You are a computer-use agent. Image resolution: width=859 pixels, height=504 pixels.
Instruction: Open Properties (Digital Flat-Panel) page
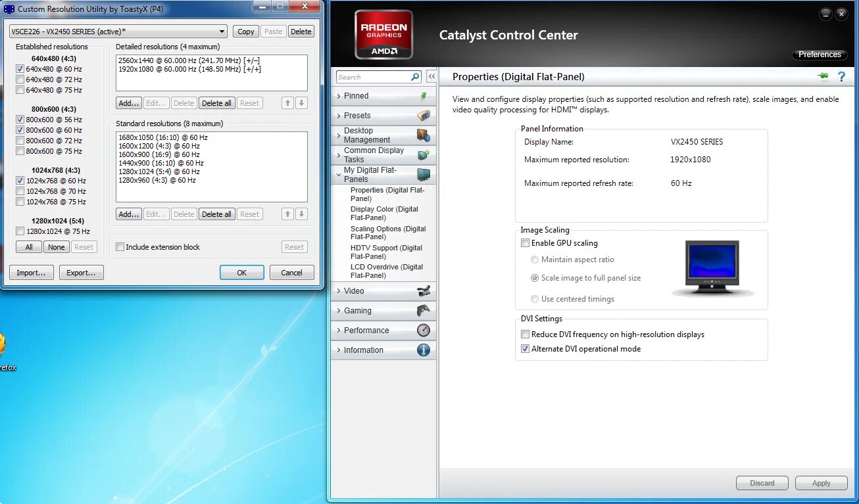[388, 194]
